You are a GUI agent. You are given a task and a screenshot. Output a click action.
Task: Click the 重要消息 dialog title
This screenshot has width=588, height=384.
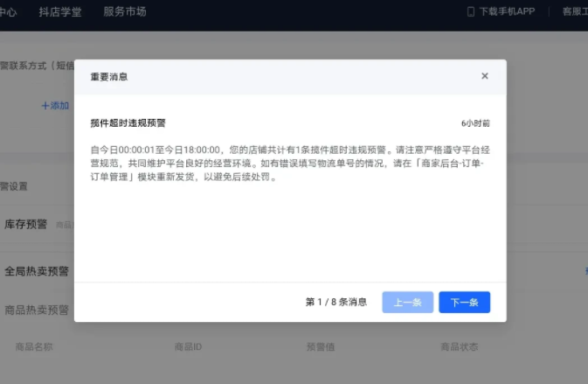point(109,77)
